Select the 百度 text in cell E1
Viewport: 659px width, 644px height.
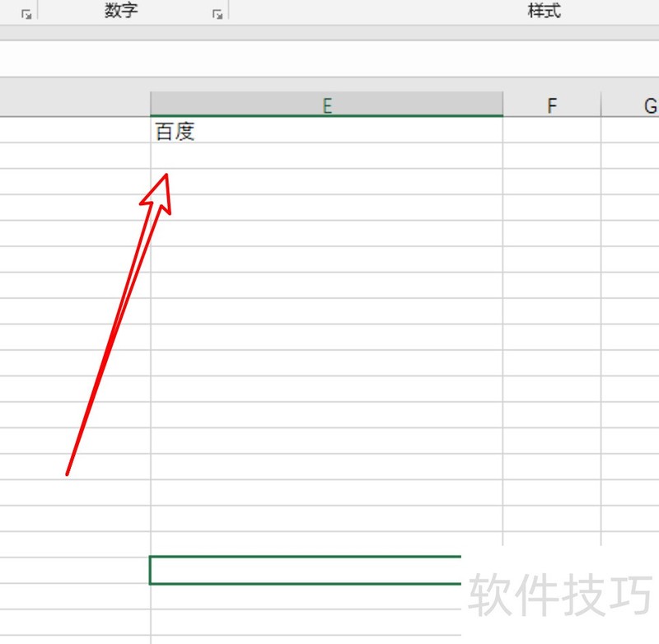click(x=173, y=130)
